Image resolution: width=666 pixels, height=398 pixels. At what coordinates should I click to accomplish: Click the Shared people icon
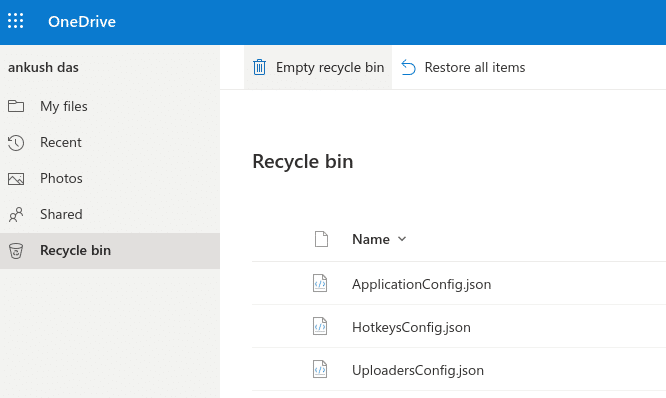(16, 215)
